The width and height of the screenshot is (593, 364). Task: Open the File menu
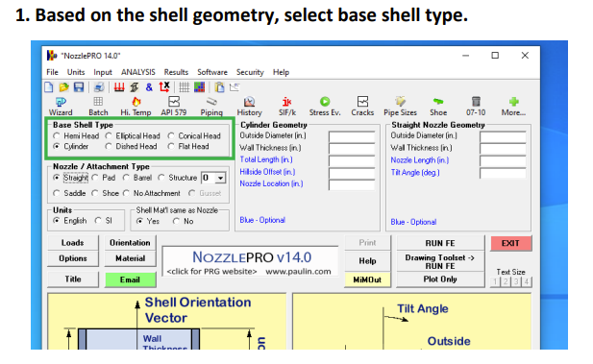coord(52,72)
